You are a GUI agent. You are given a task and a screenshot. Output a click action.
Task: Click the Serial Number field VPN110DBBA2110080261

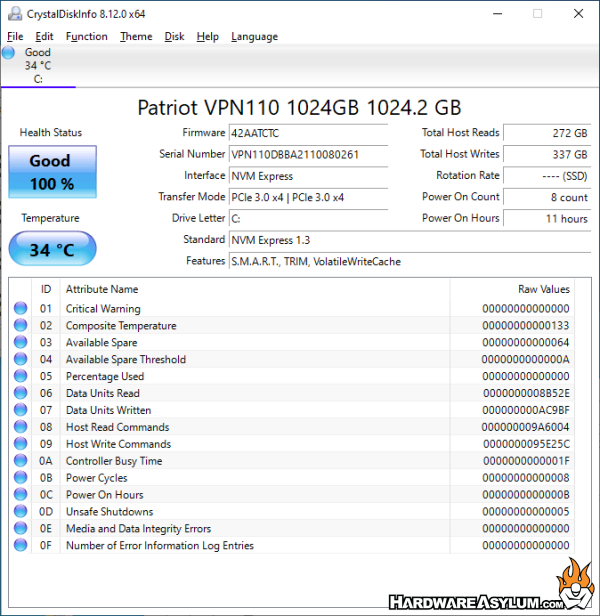(308, 154)
